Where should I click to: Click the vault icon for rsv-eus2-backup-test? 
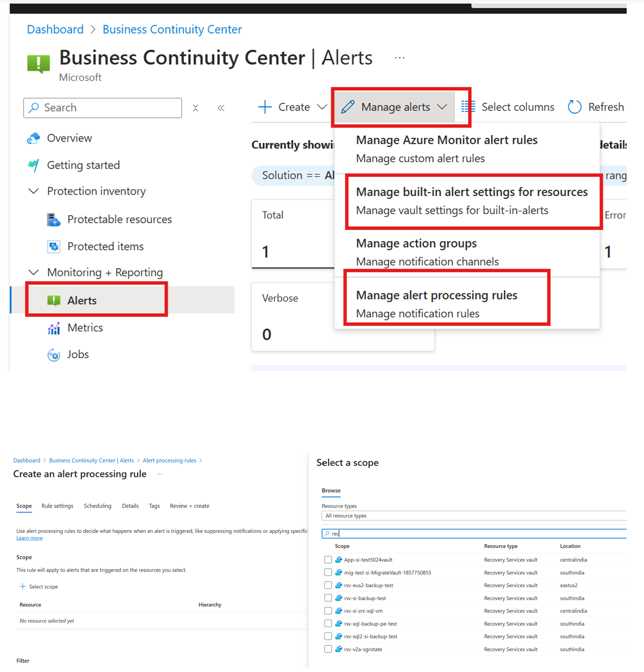(339, 585)
